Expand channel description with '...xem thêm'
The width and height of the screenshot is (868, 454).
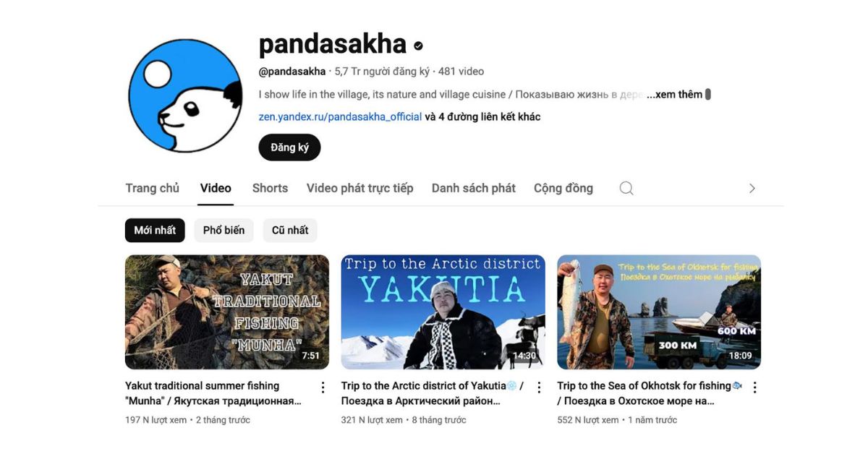[674, 94]
